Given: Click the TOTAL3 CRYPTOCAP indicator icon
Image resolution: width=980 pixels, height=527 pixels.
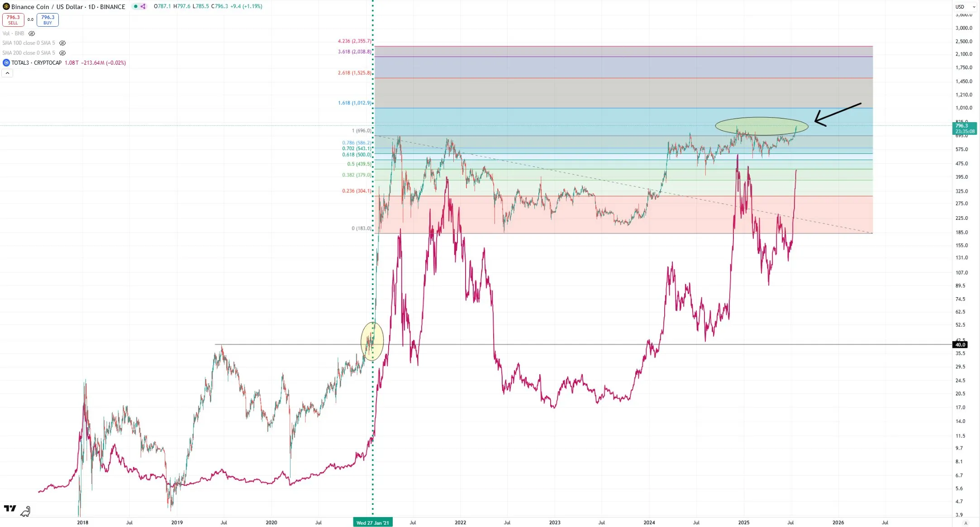Looking at the screenshot, I should click(6, 62).
